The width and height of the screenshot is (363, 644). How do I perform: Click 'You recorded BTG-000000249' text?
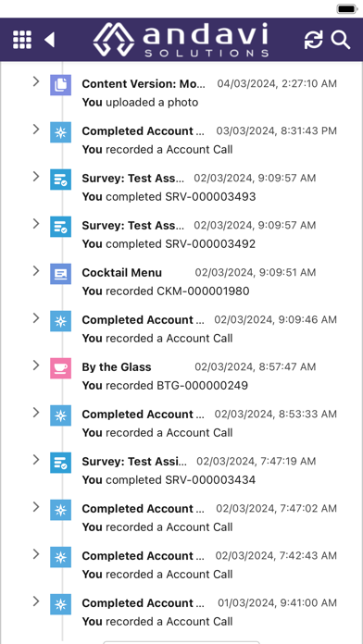165,386
